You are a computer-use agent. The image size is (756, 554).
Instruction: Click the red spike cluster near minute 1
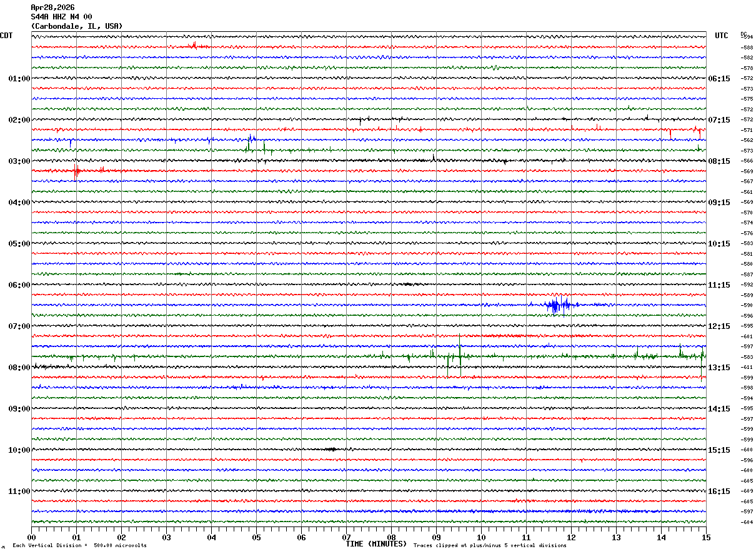click(x=76, y=170)
